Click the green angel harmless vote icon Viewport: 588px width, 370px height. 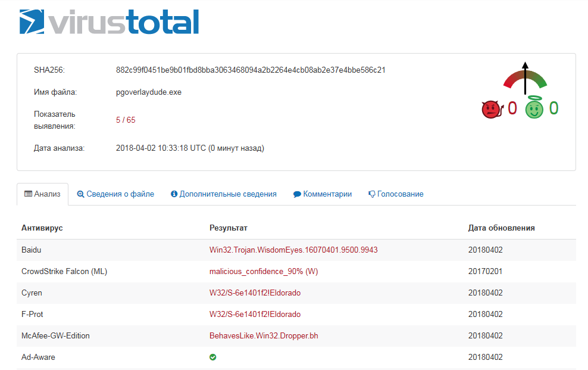point(534,108)
